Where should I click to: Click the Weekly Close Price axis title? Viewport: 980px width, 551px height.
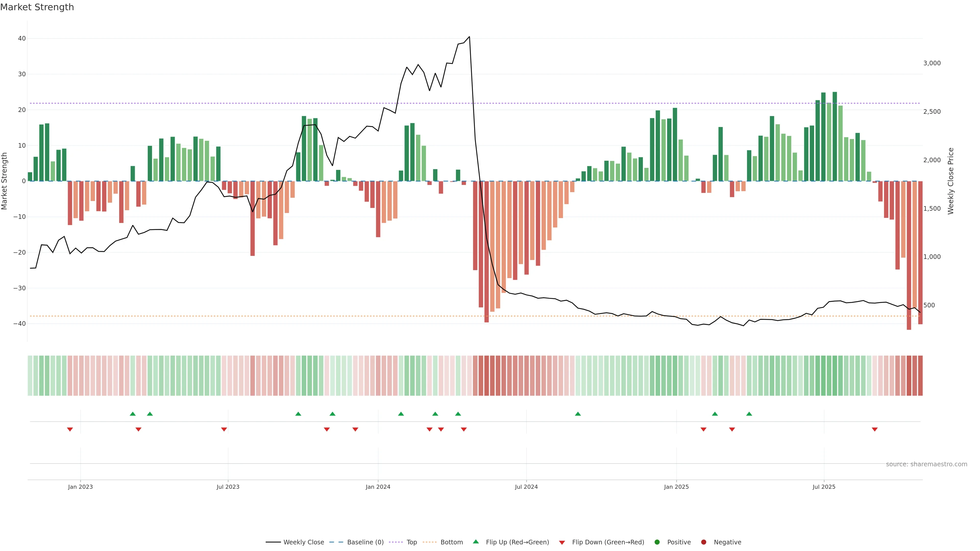pos(951,181)
